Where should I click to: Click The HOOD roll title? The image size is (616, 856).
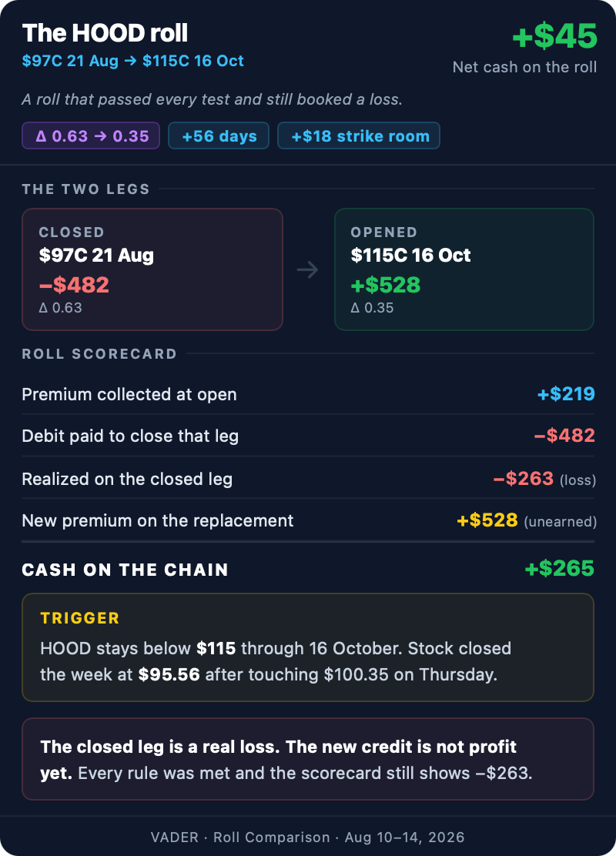(105, 33)
